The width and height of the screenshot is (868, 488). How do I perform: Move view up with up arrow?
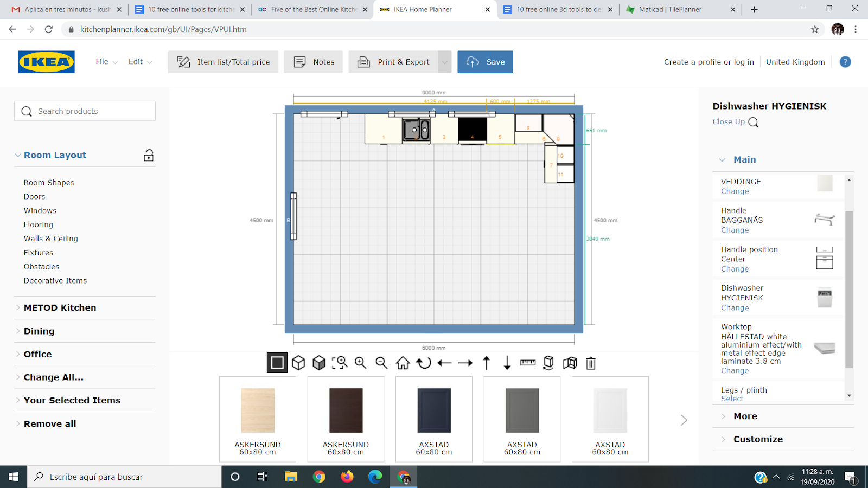(487, 363)
